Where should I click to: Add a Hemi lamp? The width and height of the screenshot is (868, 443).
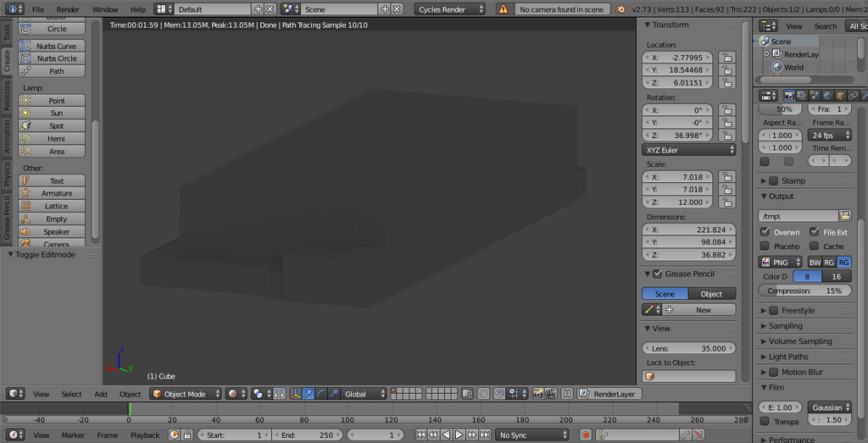click(52, 138)
